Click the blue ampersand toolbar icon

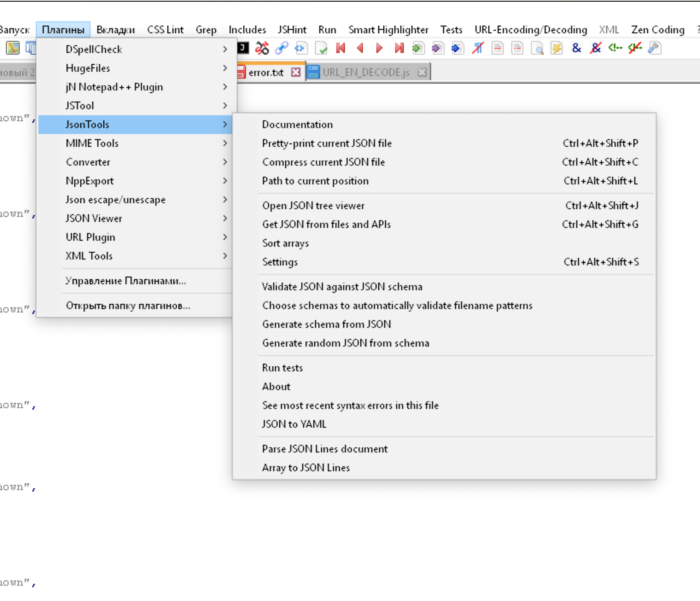577,48
